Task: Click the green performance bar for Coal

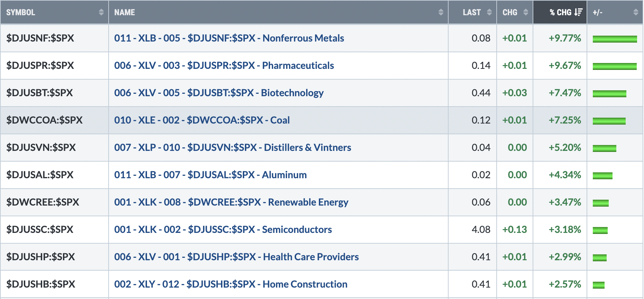Action: [x=609, y=121]
